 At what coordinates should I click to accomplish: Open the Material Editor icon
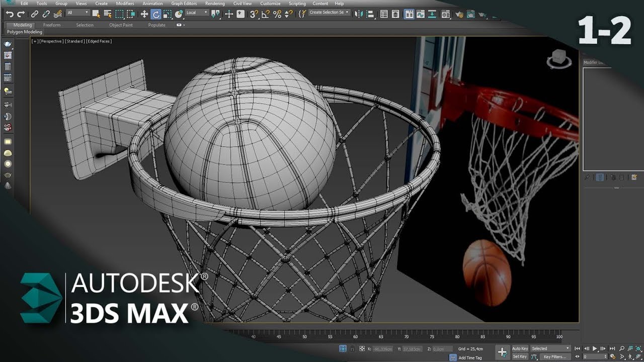click(446, 14)
